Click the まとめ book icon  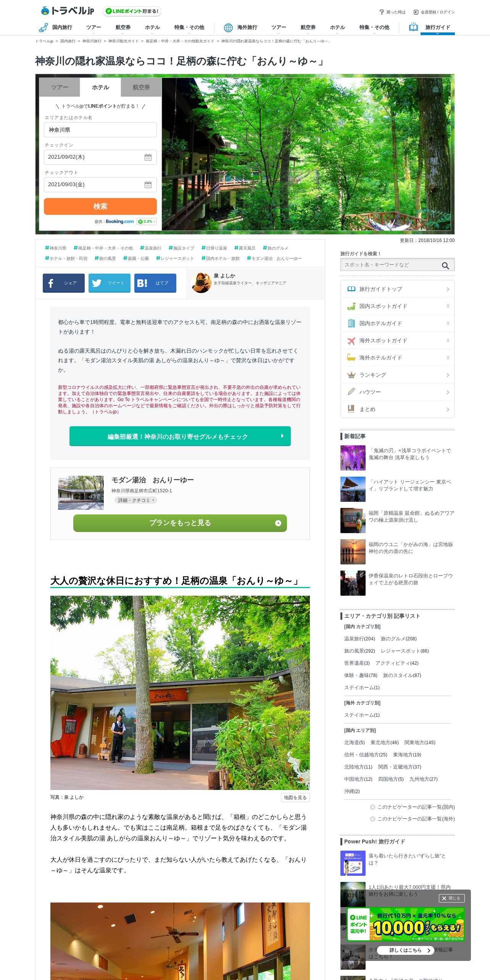pyautogui.click(x=351, y=409)
